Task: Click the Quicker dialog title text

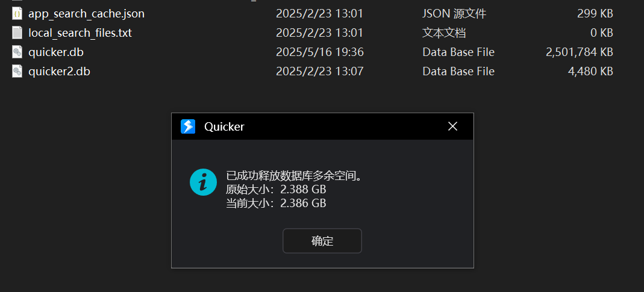Action: [x=224, y=126]
